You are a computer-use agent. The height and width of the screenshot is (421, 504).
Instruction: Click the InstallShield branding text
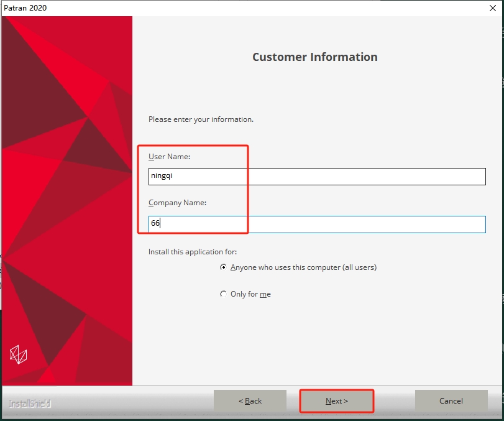pos(30,404)
